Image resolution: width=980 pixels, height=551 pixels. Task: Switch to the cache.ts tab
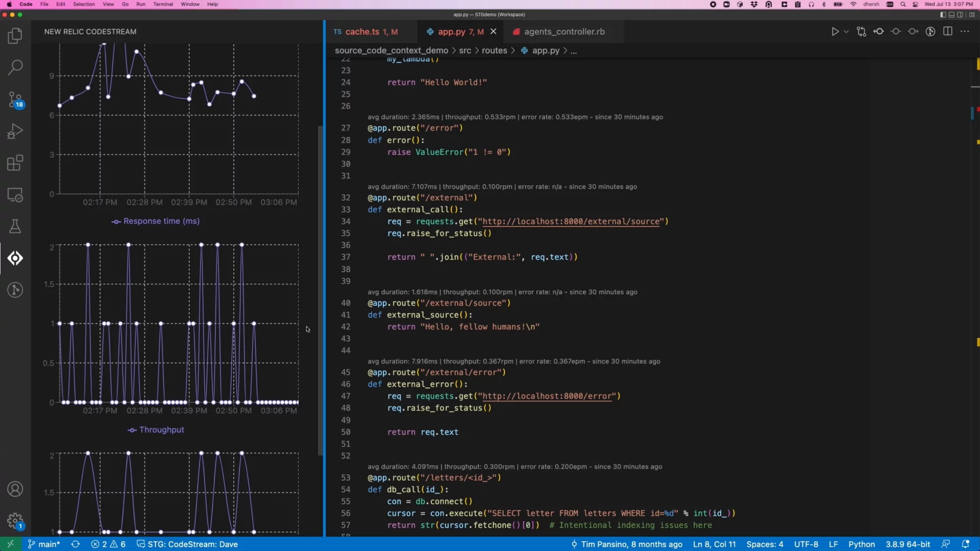[362, 32]
